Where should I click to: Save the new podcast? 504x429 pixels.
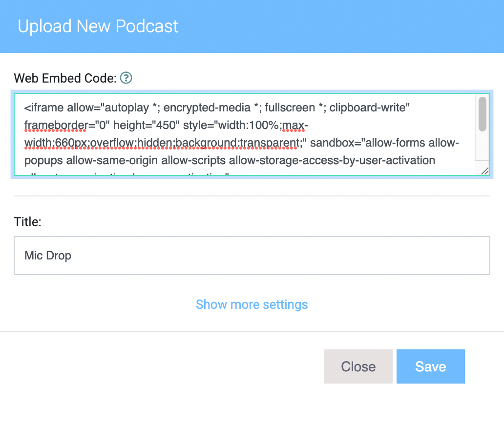tap(430, 366)
